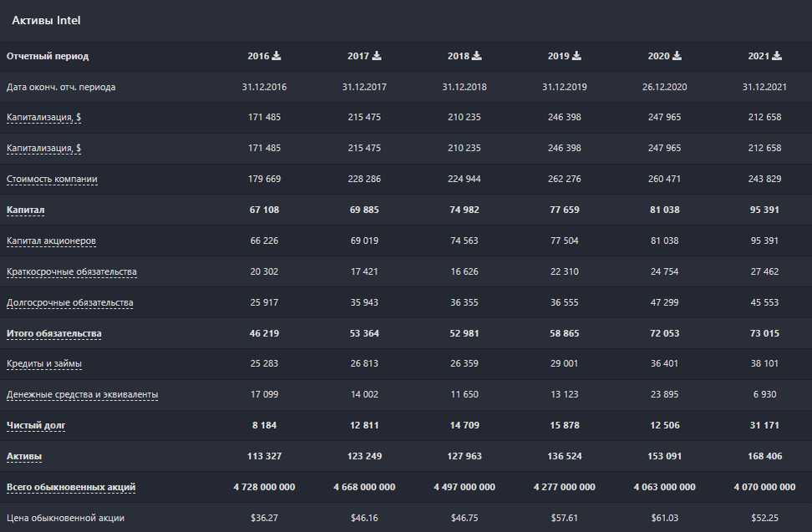Select shareholder capital 77 504
Viewport: 812px width, 532px height.
pyautogui.click(x=565, y=241)
